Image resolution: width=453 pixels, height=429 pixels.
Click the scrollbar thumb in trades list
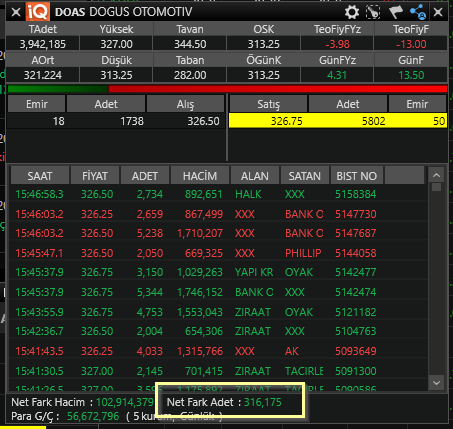pos(436,187)
